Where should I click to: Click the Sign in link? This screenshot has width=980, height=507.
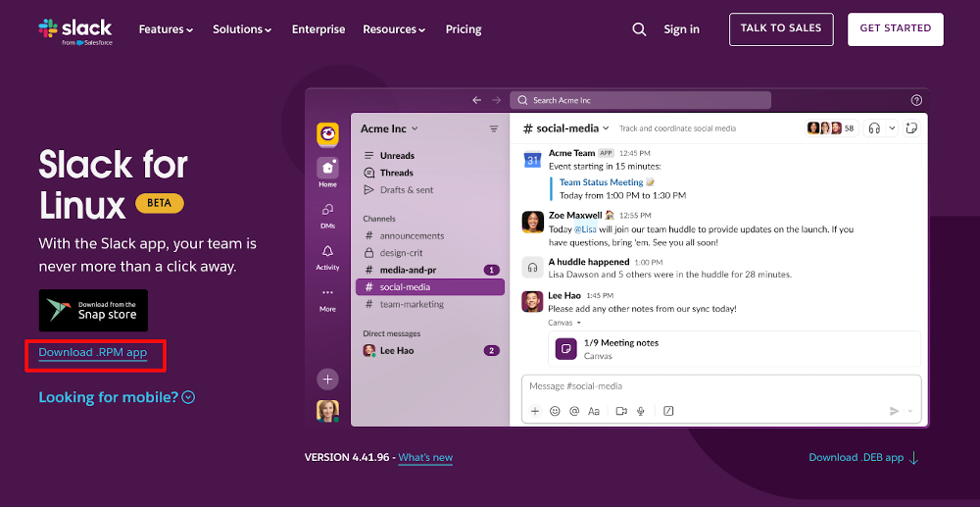(x=681, y=29)
